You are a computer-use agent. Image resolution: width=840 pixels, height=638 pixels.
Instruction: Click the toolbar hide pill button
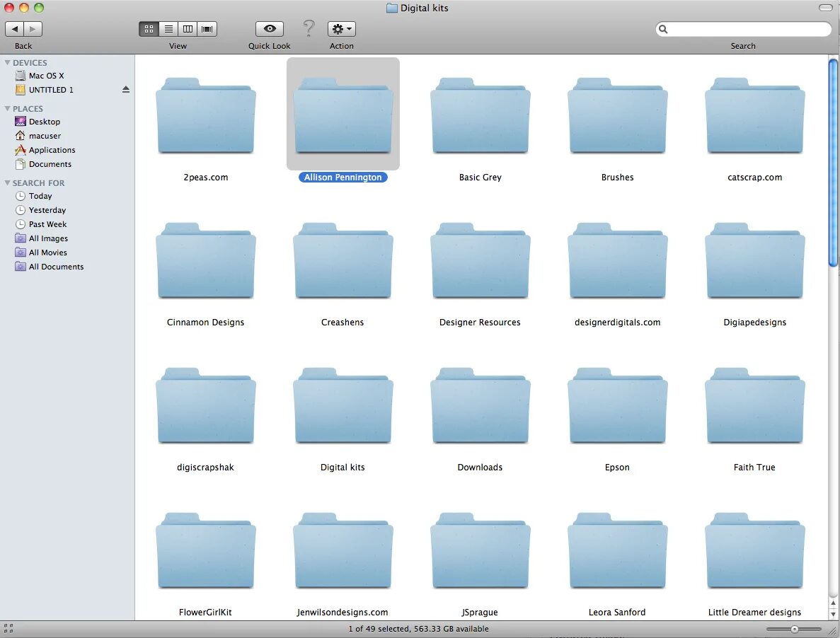826,8
